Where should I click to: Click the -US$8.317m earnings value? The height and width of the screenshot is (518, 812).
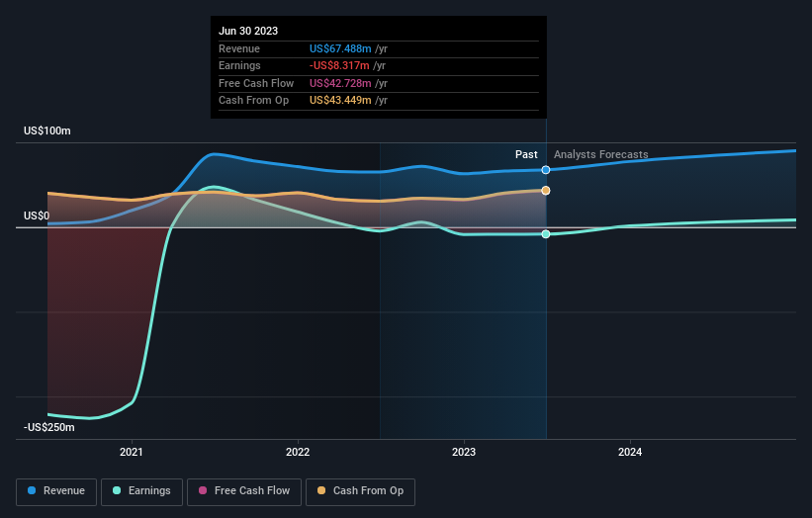point(339,65)
